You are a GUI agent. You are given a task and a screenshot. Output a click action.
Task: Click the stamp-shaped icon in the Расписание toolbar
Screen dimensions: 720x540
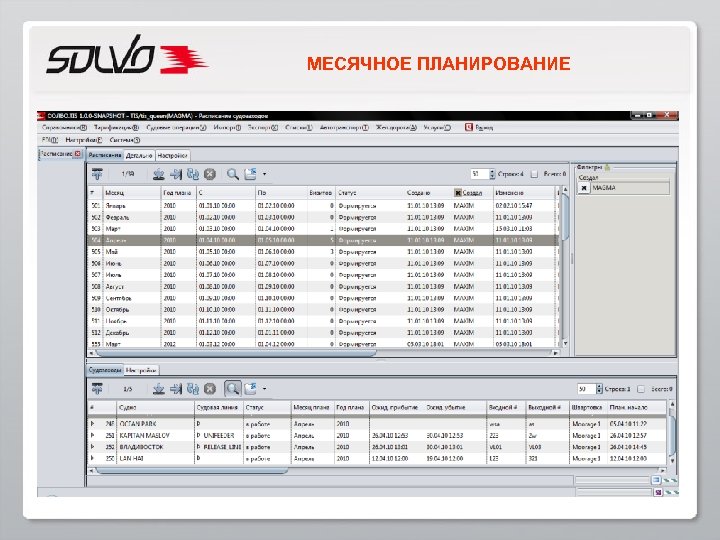(x=159, y=174)
